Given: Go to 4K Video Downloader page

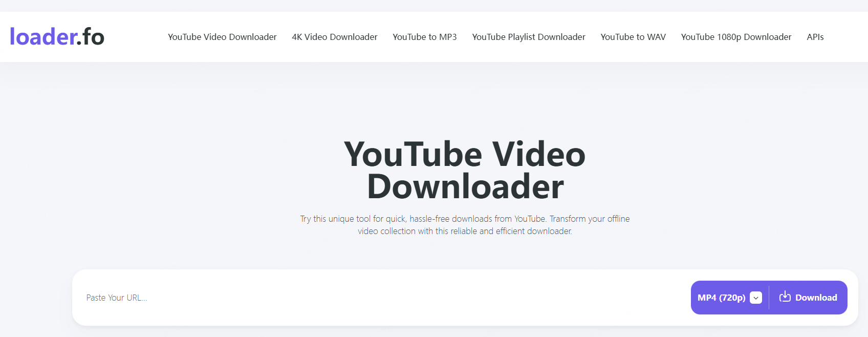Looking at the screenshot, I should pyautogui.click(x=335, y=37).
